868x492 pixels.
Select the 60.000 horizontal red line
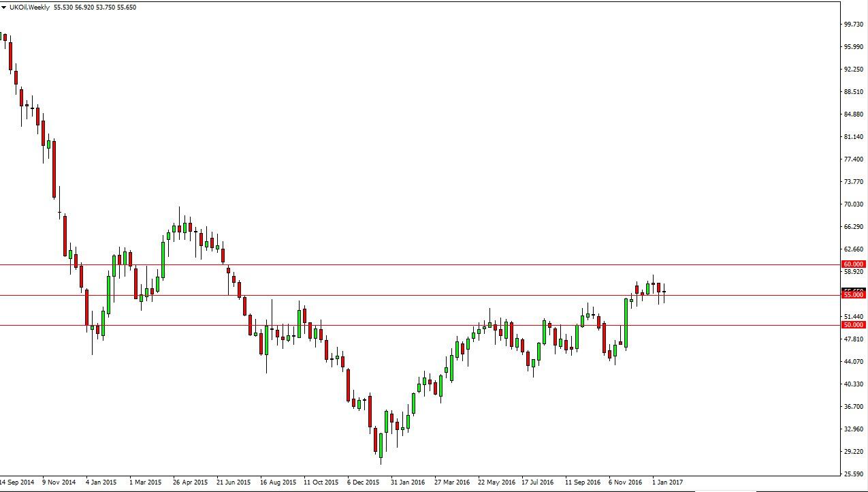408,264
